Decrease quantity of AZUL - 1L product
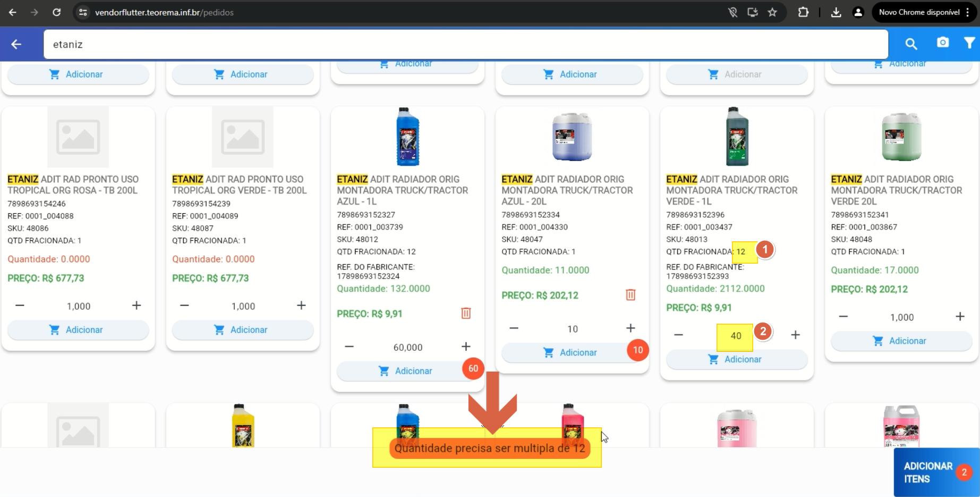980x497 pixels. (x=349, y=347)
